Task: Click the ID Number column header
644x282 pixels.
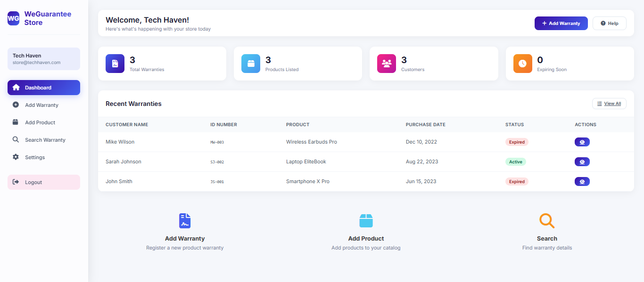Action: point(223,125)
